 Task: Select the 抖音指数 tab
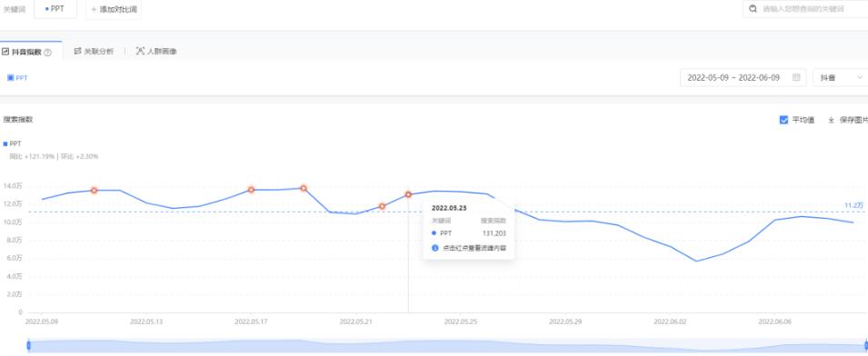click(26, 52)
